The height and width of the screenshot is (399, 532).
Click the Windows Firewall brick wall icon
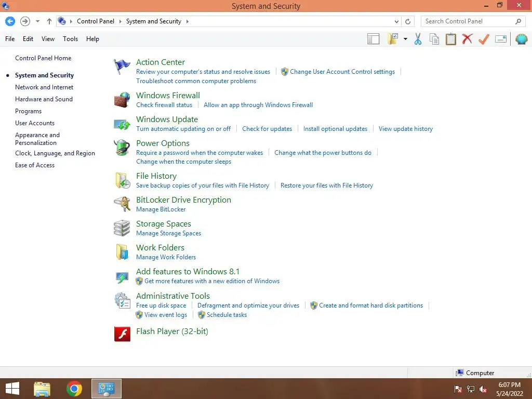click(x=122, y=100)
